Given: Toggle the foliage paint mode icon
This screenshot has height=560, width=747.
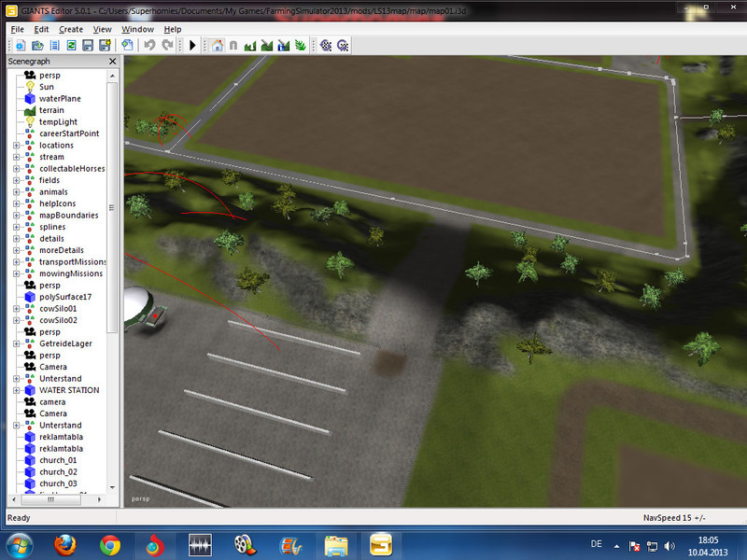Looking at the screenshot, I should point(300,45).
